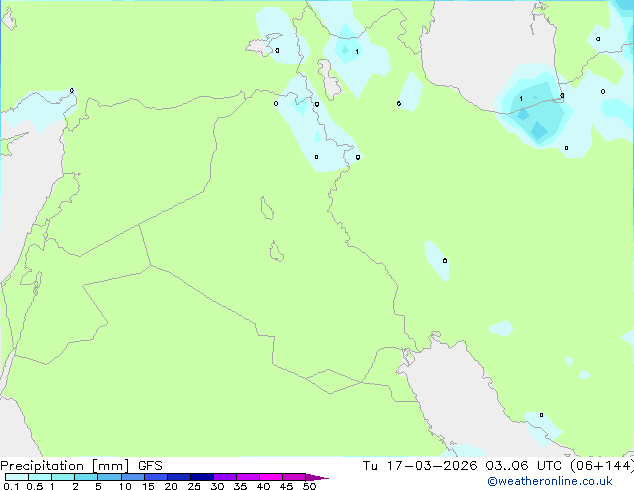
Task: Click the 20 to 25 mm legend swatch
Action: pyautogui.click(x=178, y=477)
